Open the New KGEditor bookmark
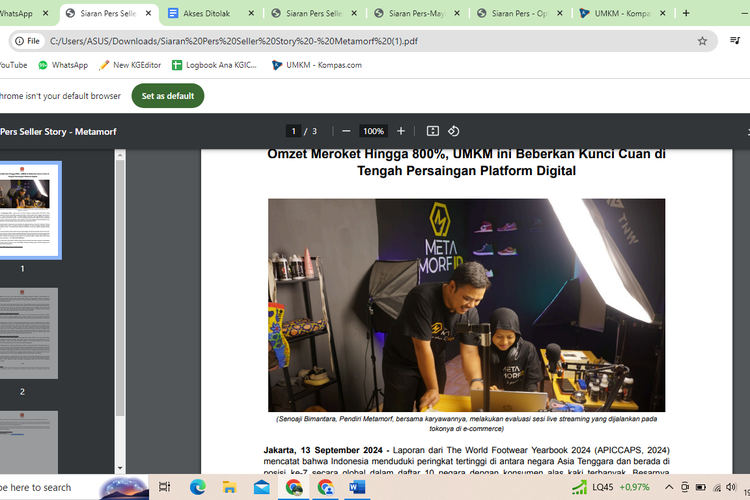The height and width of the screenshot is (500, 750). click(x=130, y=65)
